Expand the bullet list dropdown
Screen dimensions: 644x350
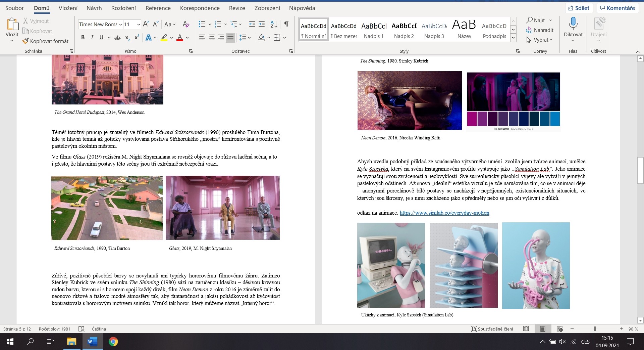pos(210,24)
